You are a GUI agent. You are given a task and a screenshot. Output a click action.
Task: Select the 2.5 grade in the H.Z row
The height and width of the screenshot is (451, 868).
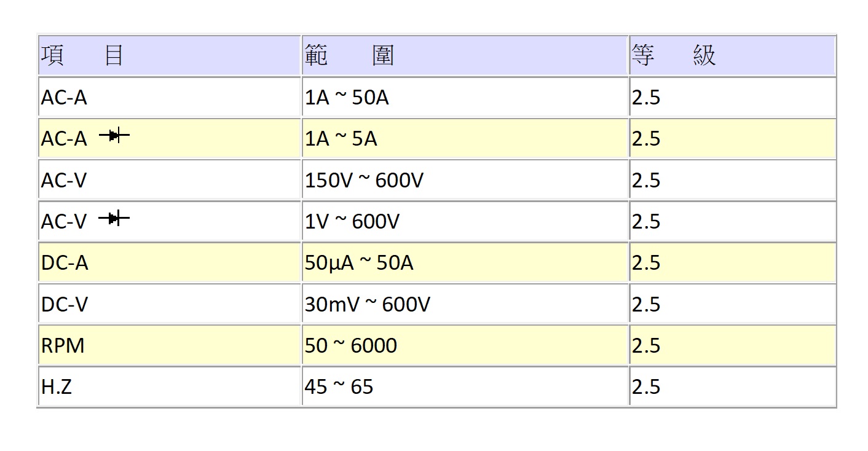(x=646, y=386)
